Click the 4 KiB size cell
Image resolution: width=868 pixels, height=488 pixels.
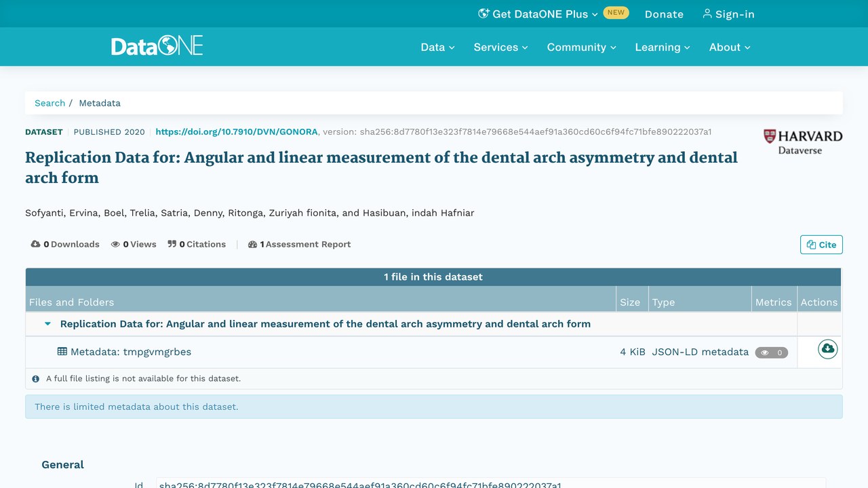(633, 352)
